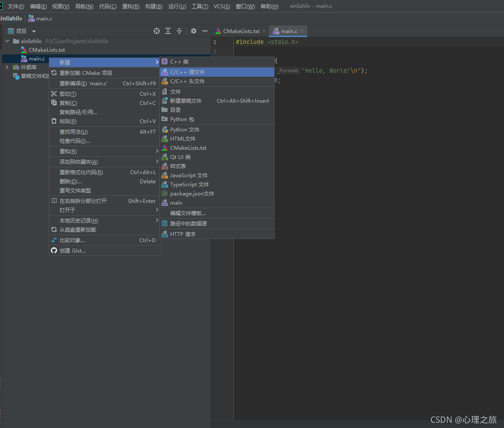
Task: Expand the 重构(R) context submenu
Action: [104, 152]
